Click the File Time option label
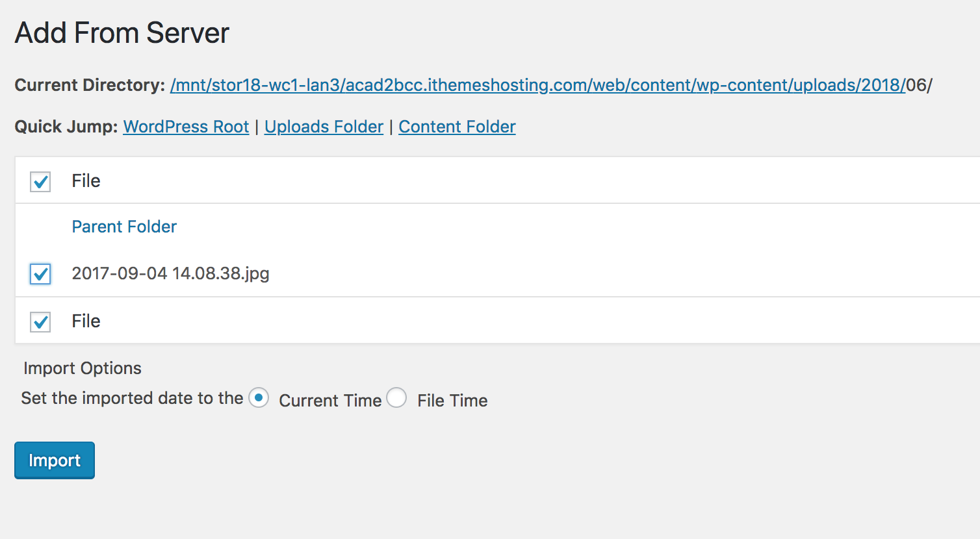Image resolution: width=980 pixels, height=539 pixels. [452, 401]
